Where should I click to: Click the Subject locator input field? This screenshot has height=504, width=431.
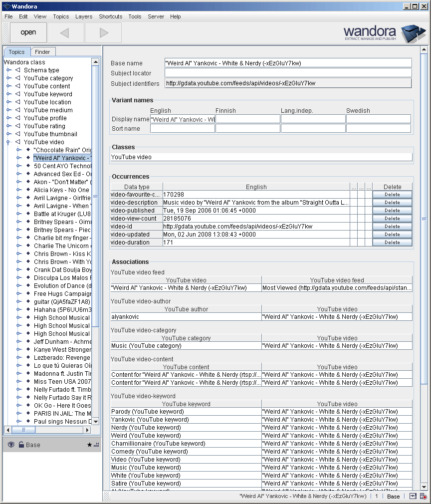coord(288,73)
